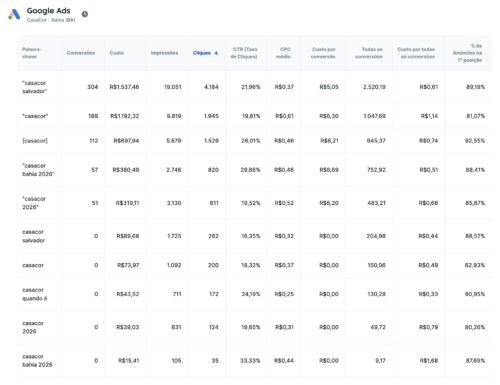
Task: Select the value R$1,68 in last row
Action: 429,361
